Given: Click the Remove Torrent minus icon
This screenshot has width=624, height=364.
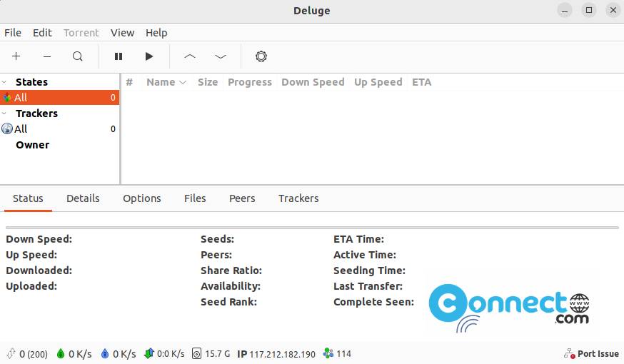Looking at the screenshot, I should [x=47, y=56].
